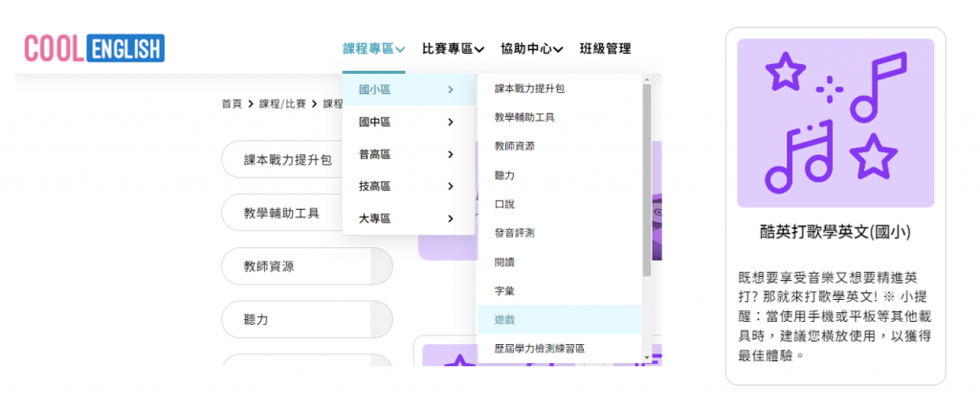Expand the 國中區 submenu arrow

click(x=451, y=122)
